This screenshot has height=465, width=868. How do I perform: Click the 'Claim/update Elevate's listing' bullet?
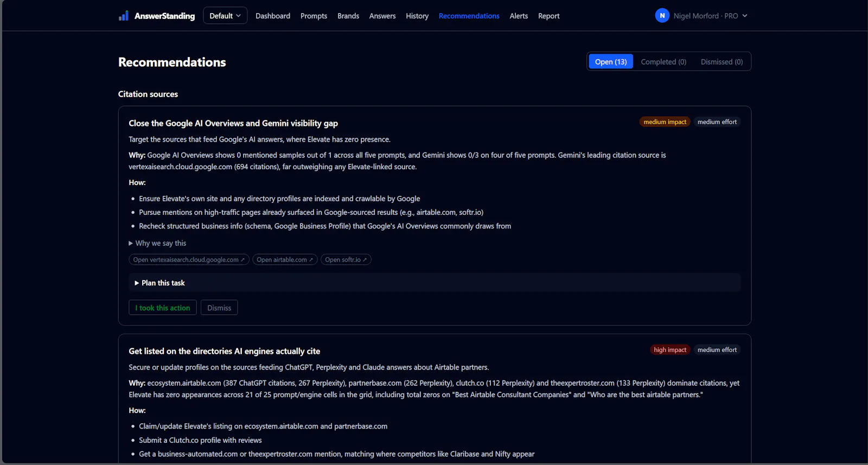point(263,426)
